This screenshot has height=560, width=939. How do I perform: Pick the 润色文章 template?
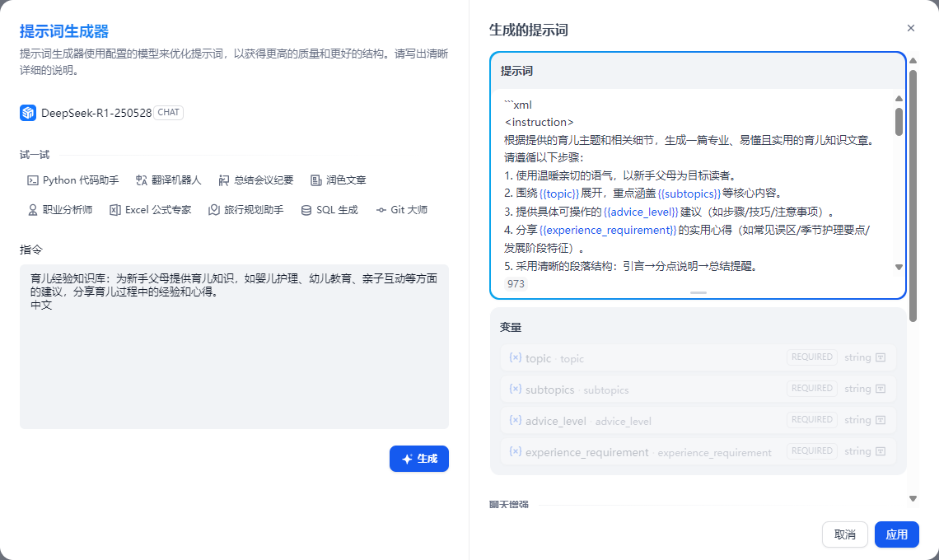339,180
